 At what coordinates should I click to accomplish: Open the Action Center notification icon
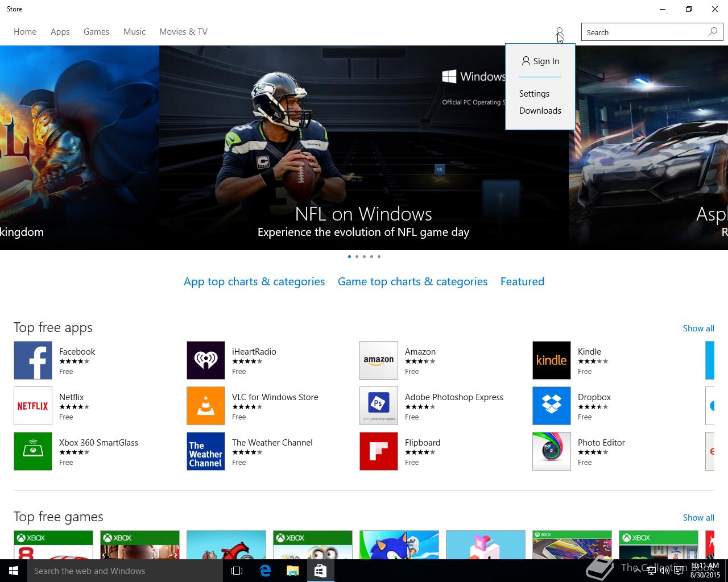click(x=679, y=571)
